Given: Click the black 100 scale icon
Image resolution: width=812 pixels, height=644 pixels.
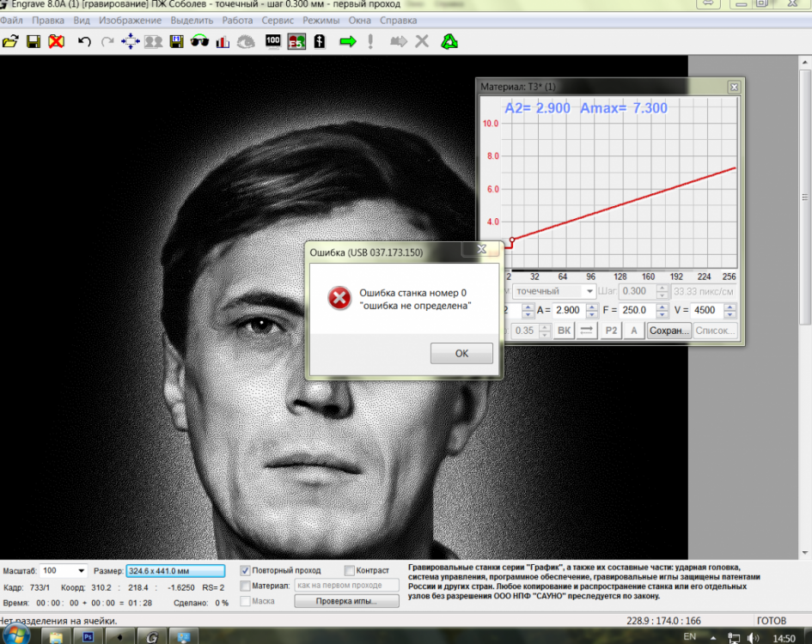Looking at the screenshot, I should click(273, 41).
